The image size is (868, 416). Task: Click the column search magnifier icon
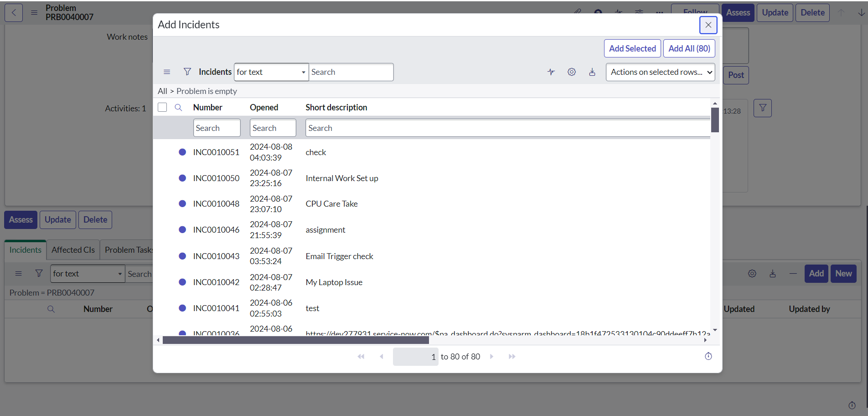coord(178,107)
